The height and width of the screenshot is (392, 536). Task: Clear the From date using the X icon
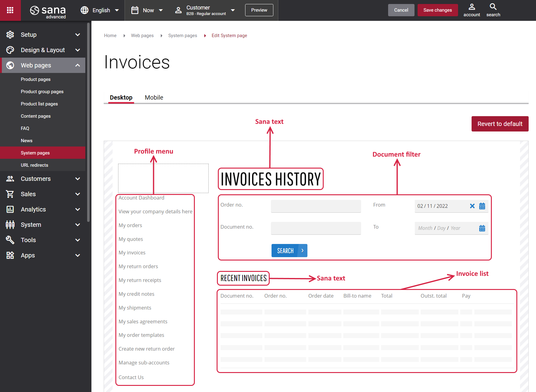[x=472, y=206]
